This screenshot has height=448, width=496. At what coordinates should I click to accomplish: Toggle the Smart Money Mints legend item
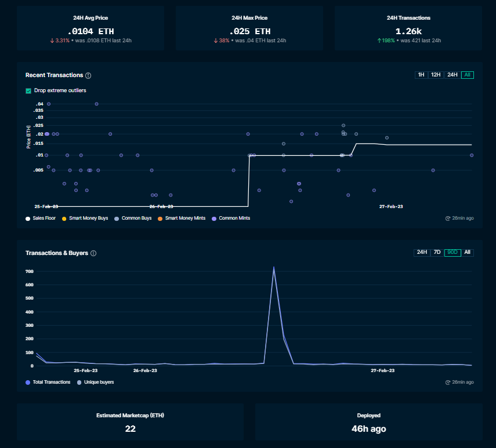coord(182,218)
